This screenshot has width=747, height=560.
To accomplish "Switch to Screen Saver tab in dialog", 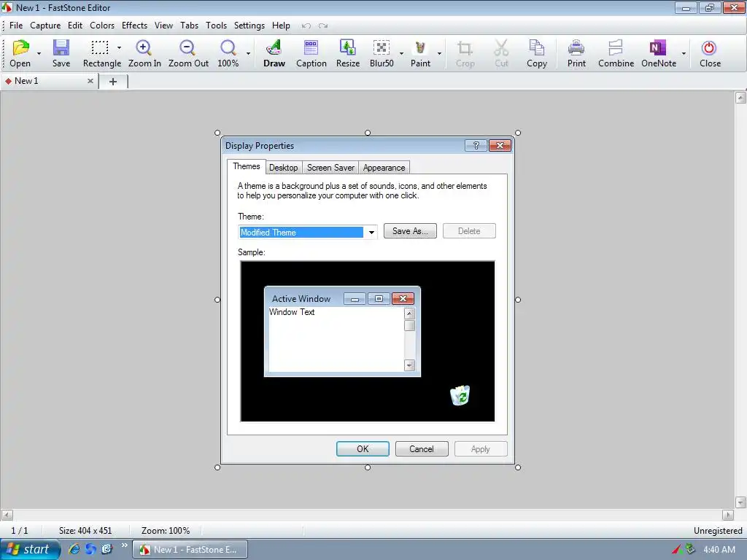I will click(x=330, y=168).
